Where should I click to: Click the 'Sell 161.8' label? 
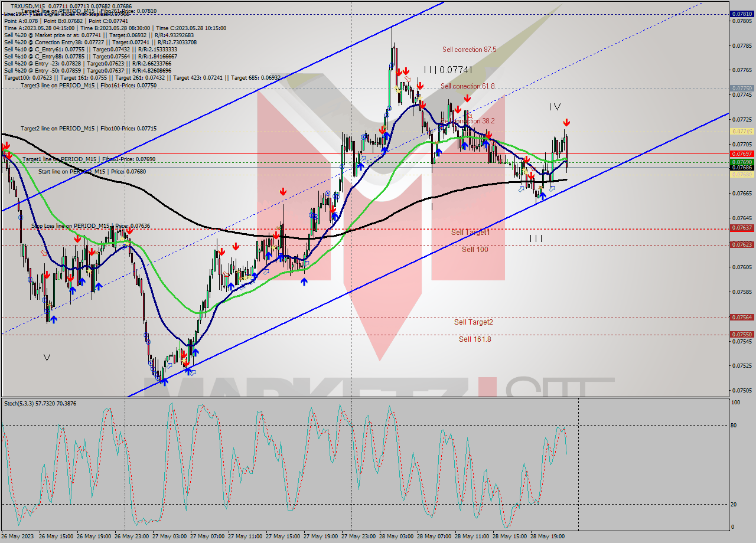[475, 339]
